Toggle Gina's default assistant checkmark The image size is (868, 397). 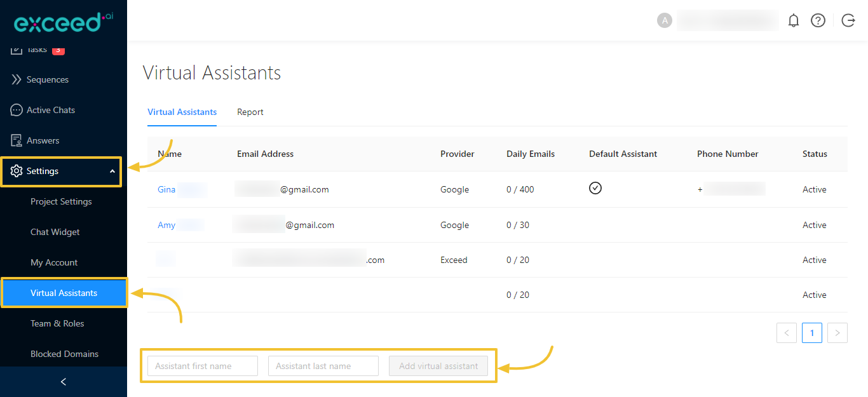595,188
